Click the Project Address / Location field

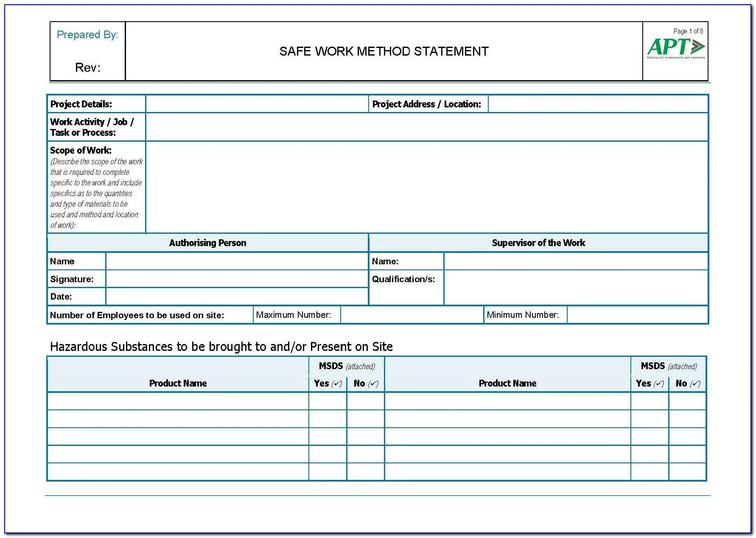click(x=598, y=104)
